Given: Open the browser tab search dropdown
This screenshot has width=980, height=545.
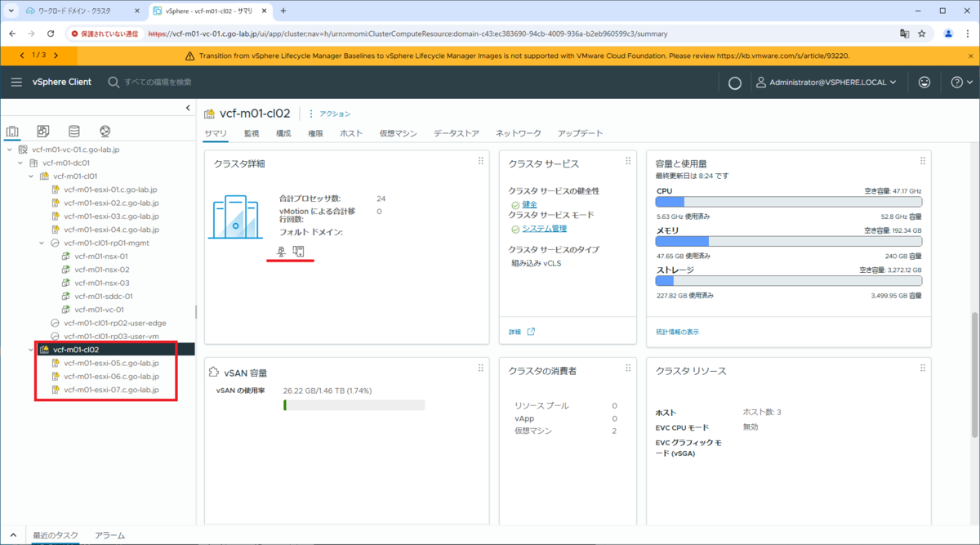Looking at the screenshot, I should click(x=11, y=11).
